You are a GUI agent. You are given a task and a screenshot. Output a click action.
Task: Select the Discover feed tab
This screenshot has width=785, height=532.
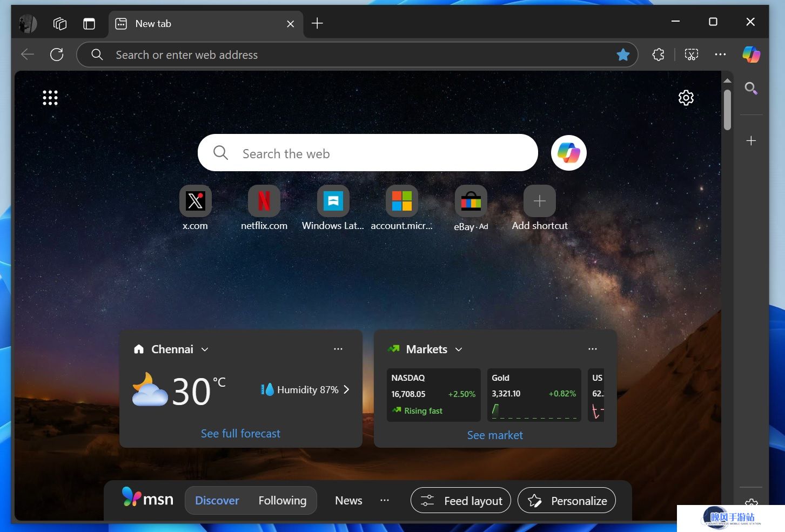217,501
